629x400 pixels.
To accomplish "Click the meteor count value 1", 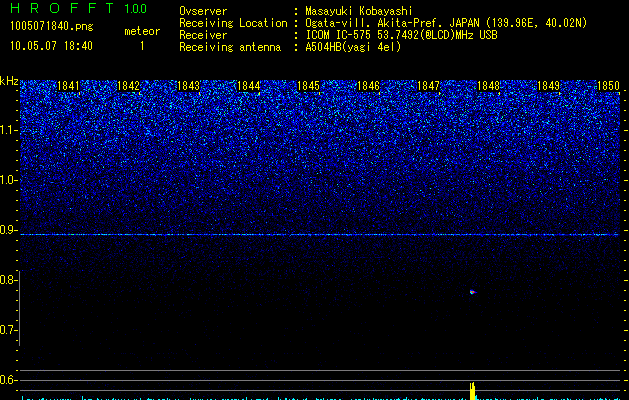I will tap(142, 46).
